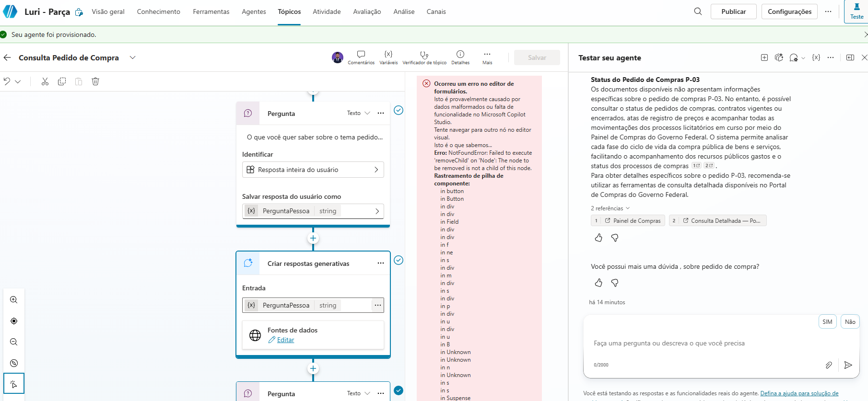The image size is (868, 401).
Task: Open options for PerguntaPessoa input in Entrada
Action: pos(378,305)
